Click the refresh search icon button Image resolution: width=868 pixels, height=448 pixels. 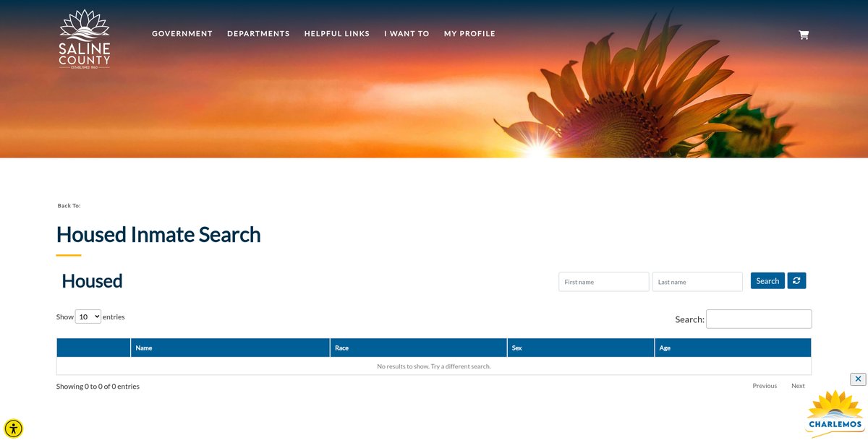pos(796,281)
